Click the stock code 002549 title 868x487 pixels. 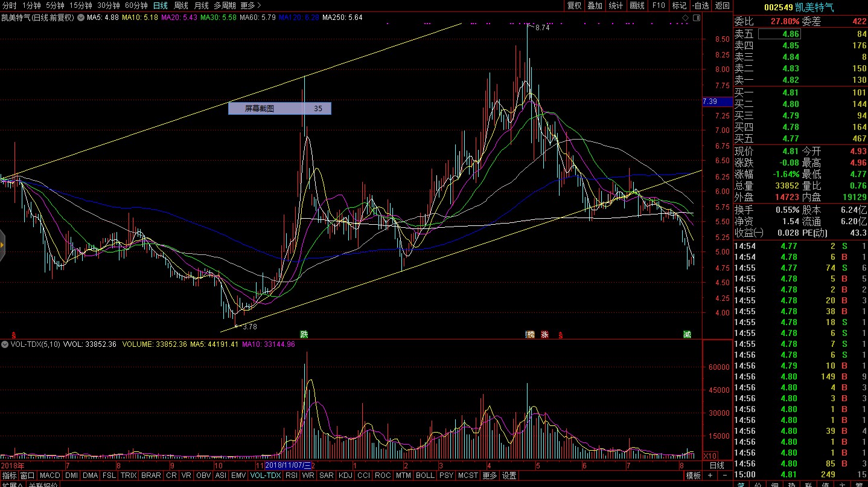pos(779,7)
